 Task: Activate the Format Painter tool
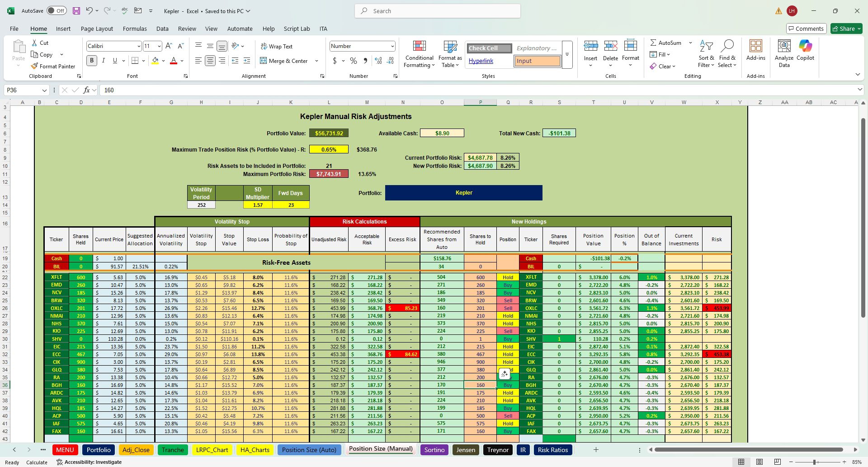(53, 66)
